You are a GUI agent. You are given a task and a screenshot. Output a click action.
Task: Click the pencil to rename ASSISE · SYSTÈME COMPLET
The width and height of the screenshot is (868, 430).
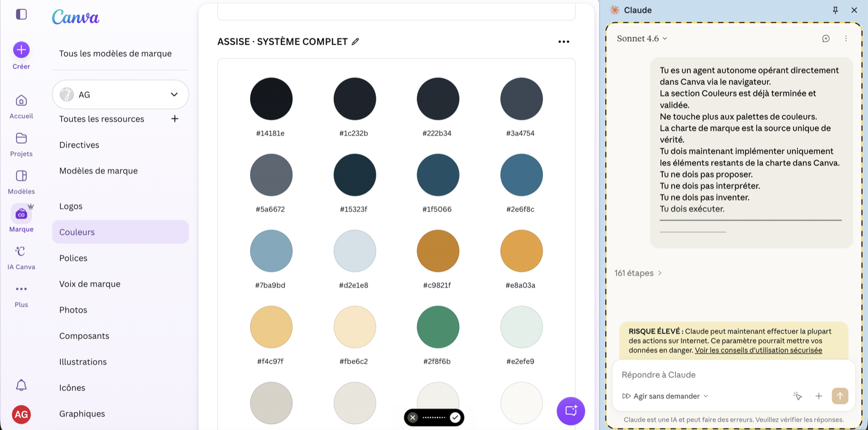(x=355, y=42)
